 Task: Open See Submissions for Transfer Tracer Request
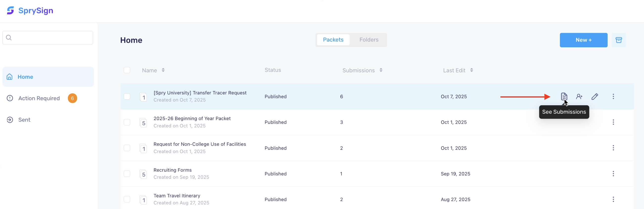point(564,97)
